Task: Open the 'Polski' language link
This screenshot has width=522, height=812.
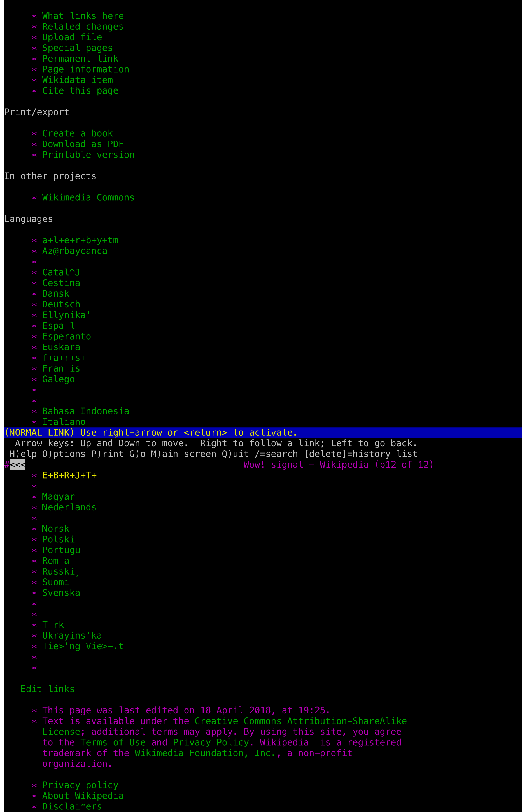Action: [59, 540]
